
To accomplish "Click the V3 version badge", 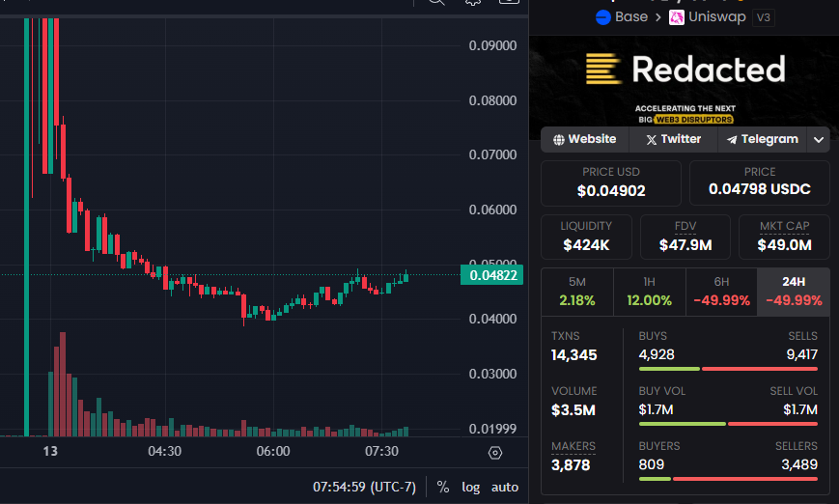I will [764, 17].
